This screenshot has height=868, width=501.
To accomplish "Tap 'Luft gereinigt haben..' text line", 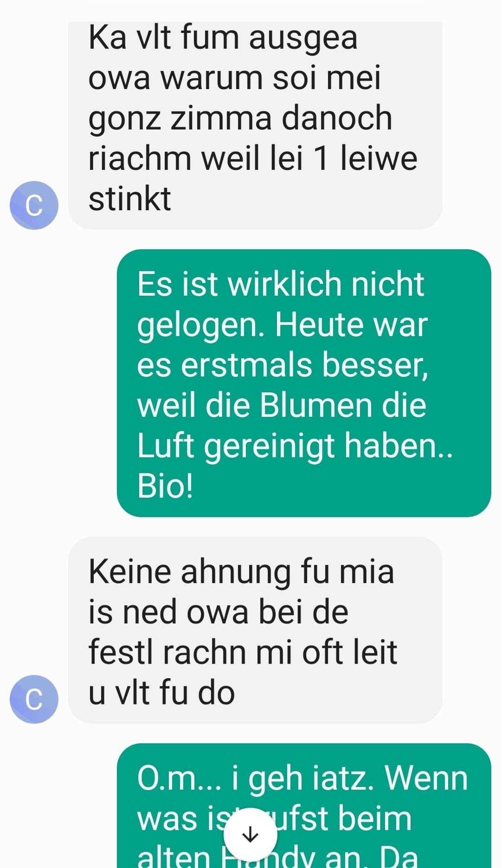I will point(295,446).
